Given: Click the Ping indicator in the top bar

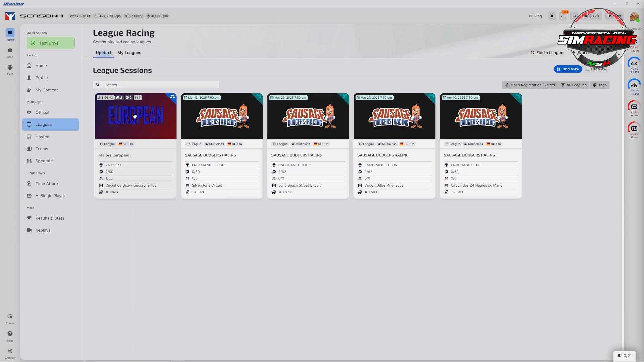Looking at the screenshot, I should (535, 16).
